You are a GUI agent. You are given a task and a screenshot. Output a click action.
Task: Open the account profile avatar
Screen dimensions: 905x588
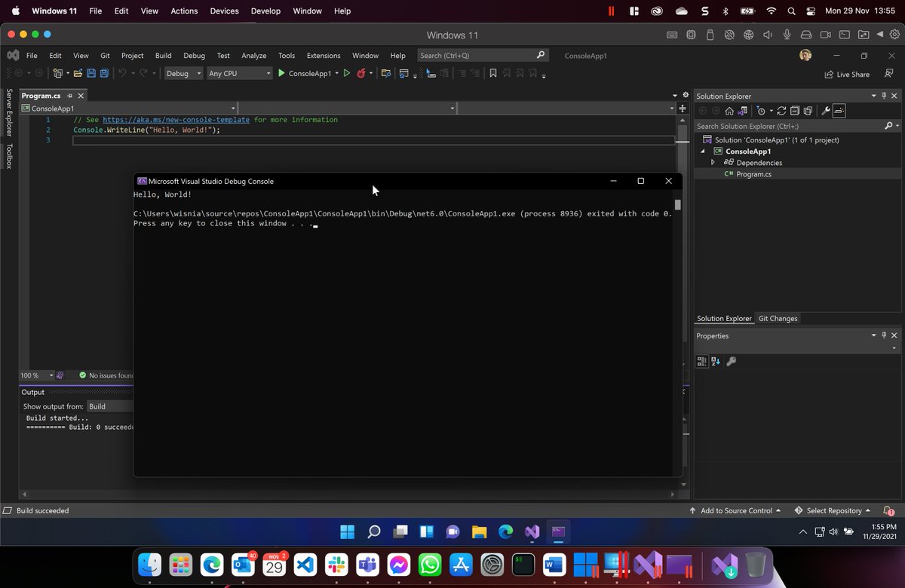(805, 55)
